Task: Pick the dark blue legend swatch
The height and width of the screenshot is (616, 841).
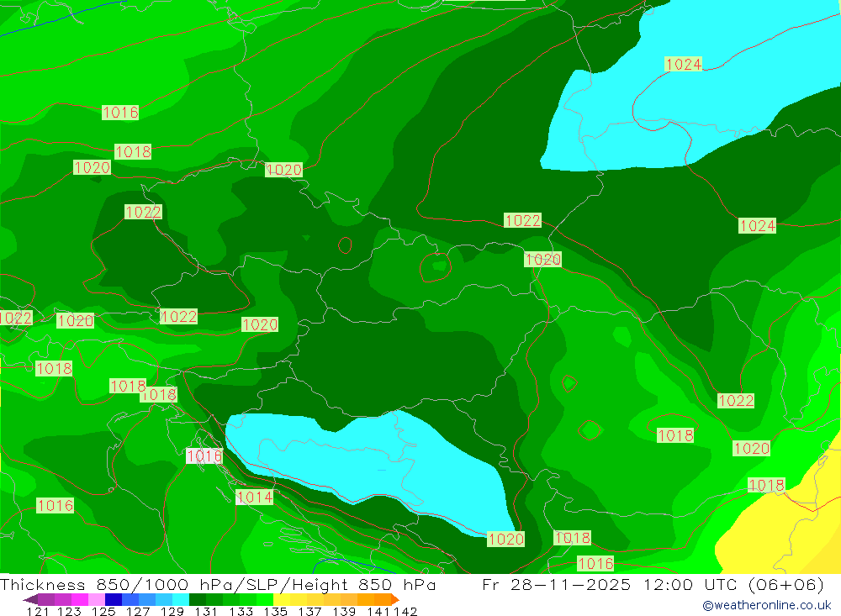Action: [114, 599]
